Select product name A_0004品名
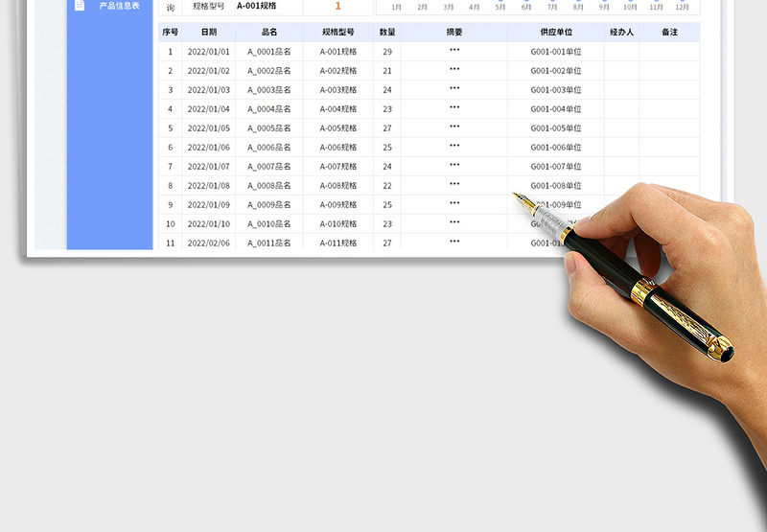 coord(269,109)
